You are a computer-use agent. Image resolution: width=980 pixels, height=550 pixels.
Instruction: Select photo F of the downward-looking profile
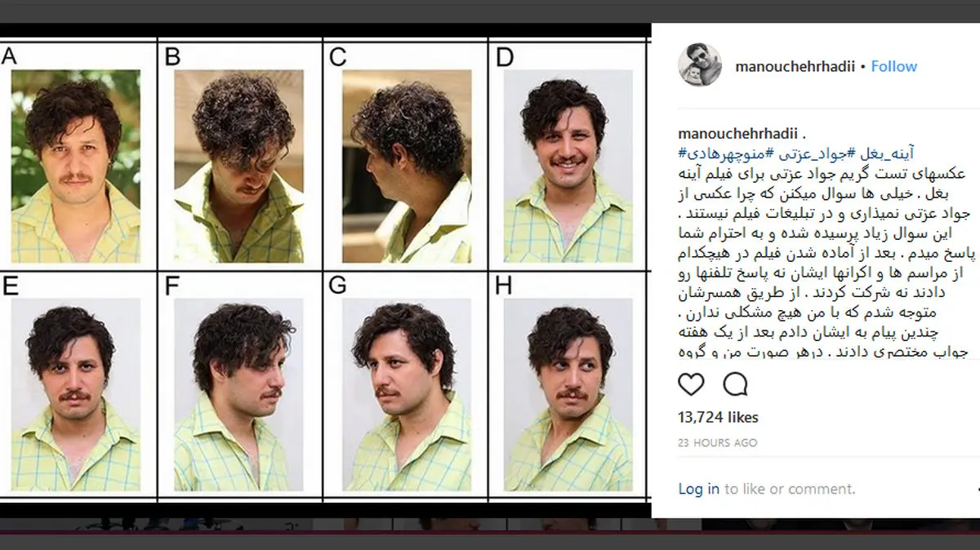click(x=238, y=395)
